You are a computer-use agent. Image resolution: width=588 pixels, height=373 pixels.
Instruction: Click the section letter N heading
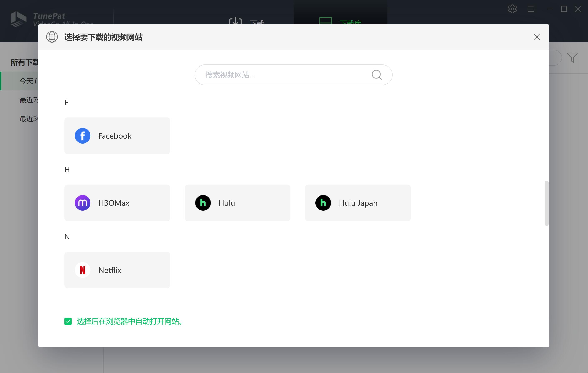pyautogui.click(x=67, y=237)
